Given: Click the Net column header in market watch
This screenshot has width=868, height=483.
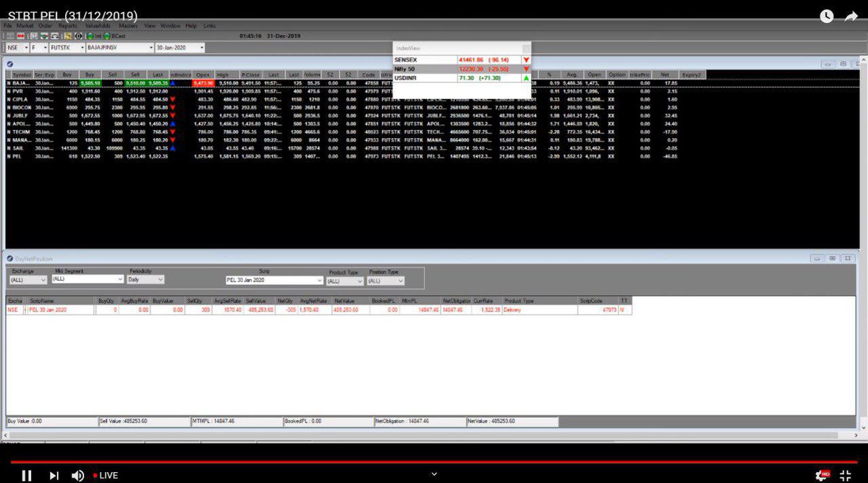Looking at the screenshot, I should click(665, 74).
